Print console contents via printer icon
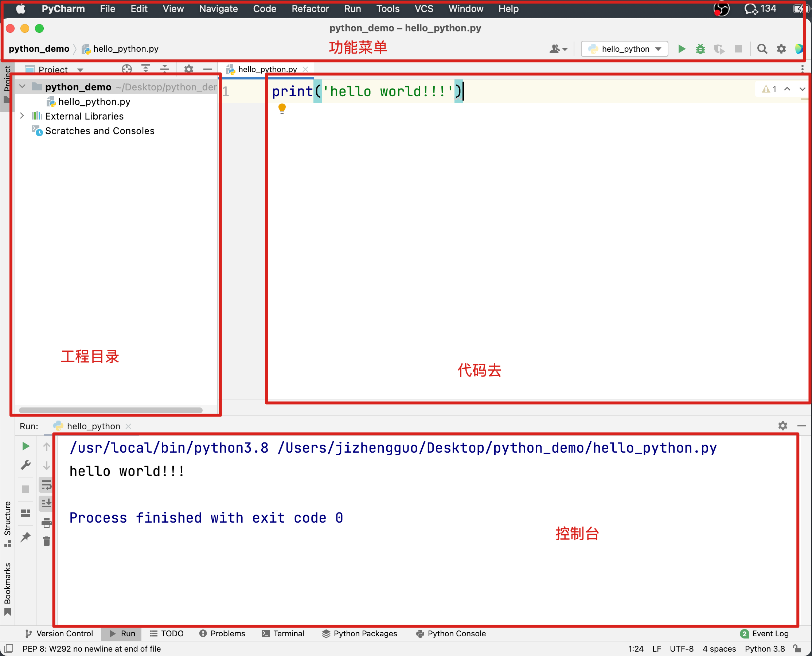The image size is (812, 656). pos(47,524)
